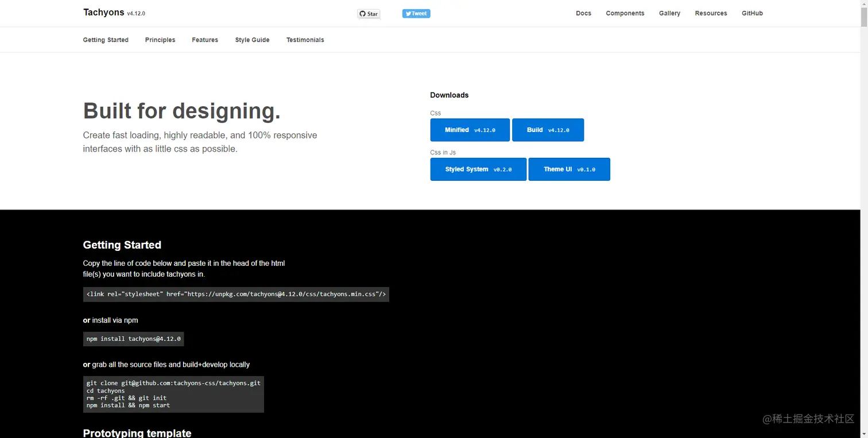Click the GitHub Star button
The height and width of the screenshot is (438, 868).
369,14
